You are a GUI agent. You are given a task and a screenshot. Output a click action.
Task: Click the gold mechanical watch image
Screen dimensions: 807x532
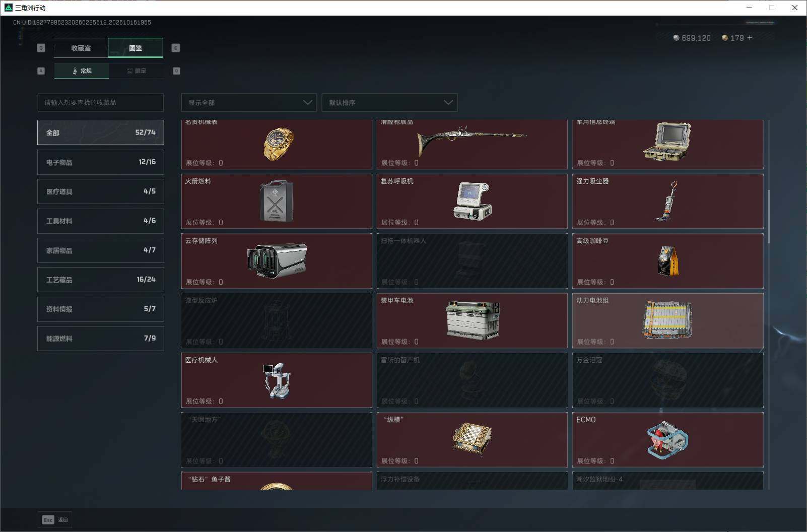279,144
